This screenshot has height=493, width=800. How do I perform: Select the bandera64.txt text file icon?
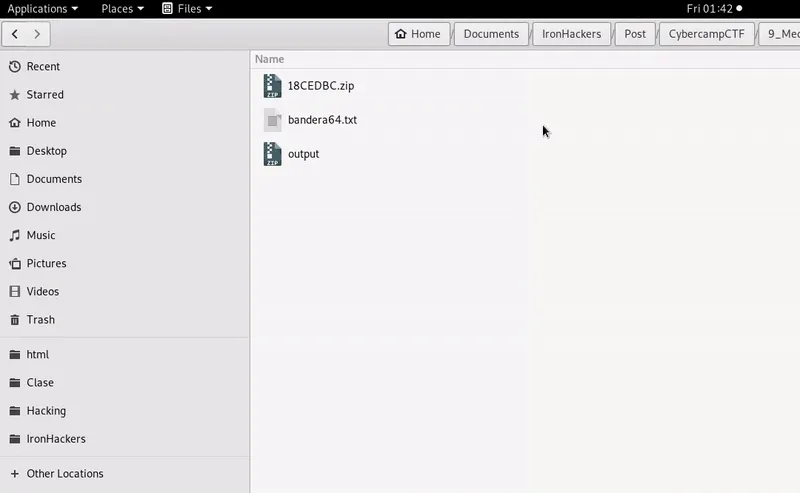point(273,120)
